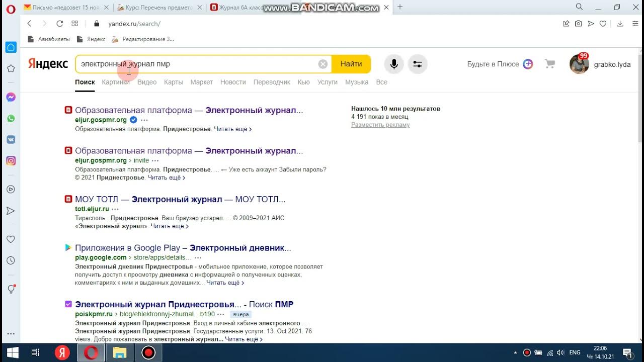This screenshot has width=644, height=362.
Task: Switch to Переводчик tab
Action: click(272, 82)
